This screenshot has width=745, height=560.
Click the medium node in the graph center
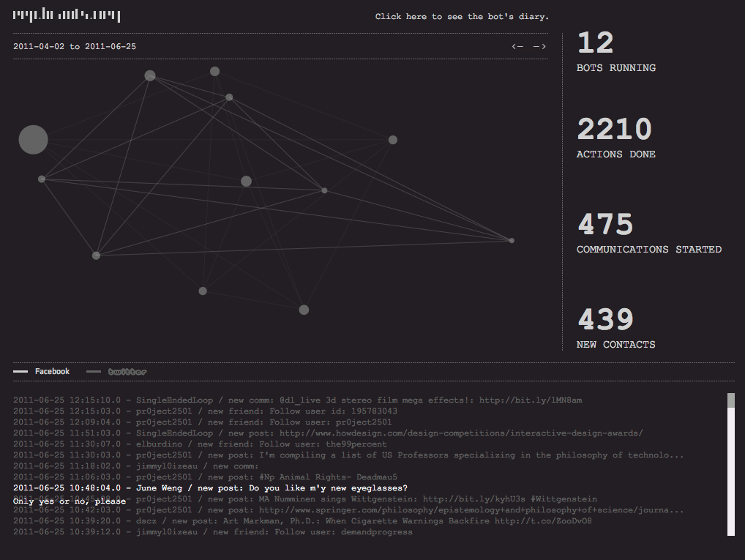point(246,181)
